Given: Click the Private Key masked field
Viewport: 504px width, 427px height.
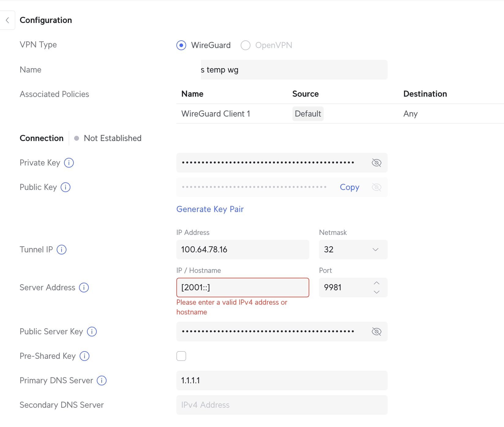Looking at the screenshot, I should [x=282, y=163].
